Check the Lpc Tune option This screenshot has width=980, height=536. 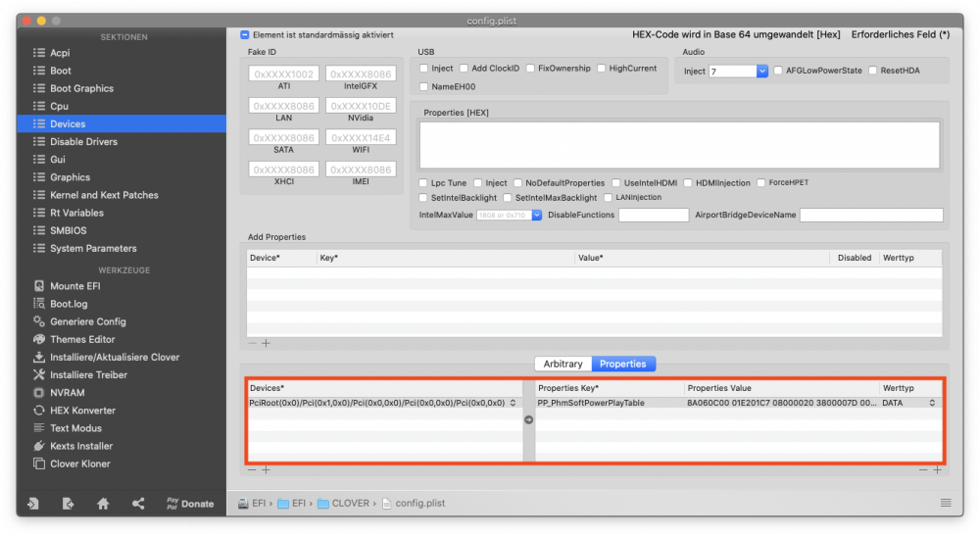coord(423,183)
